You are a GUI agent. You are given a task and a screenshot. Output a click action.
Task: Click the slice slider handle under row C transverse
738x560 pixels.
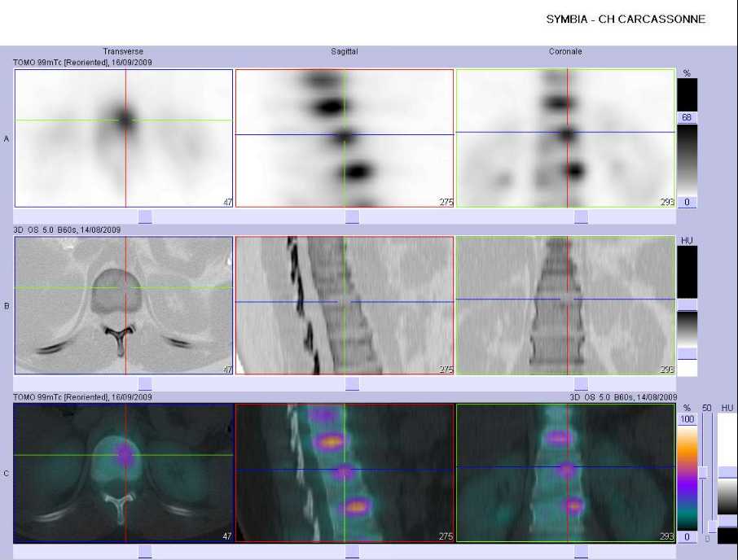click(x=145, y=552)
